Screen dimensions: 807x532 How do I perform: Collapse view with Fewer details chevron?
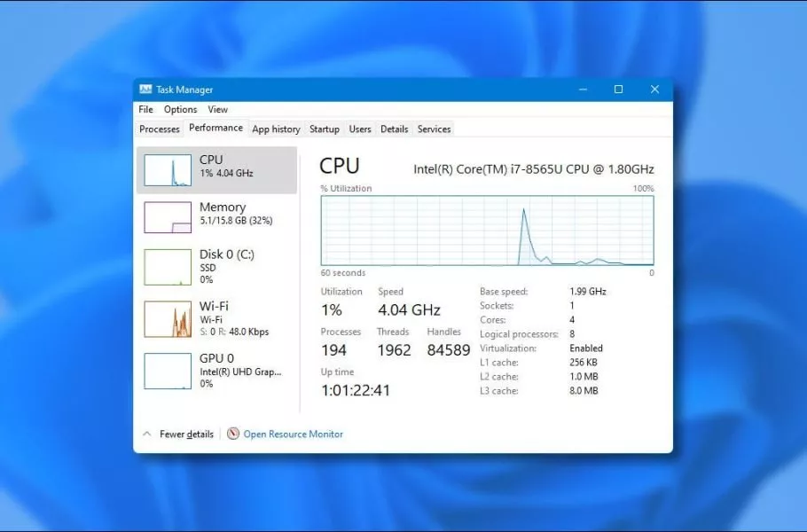(146, 434)
